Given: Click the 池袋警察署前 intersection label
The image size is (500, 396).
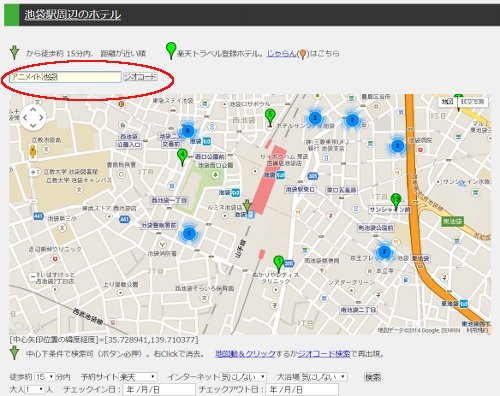Looking at the screenshot, I should (159, 225).
